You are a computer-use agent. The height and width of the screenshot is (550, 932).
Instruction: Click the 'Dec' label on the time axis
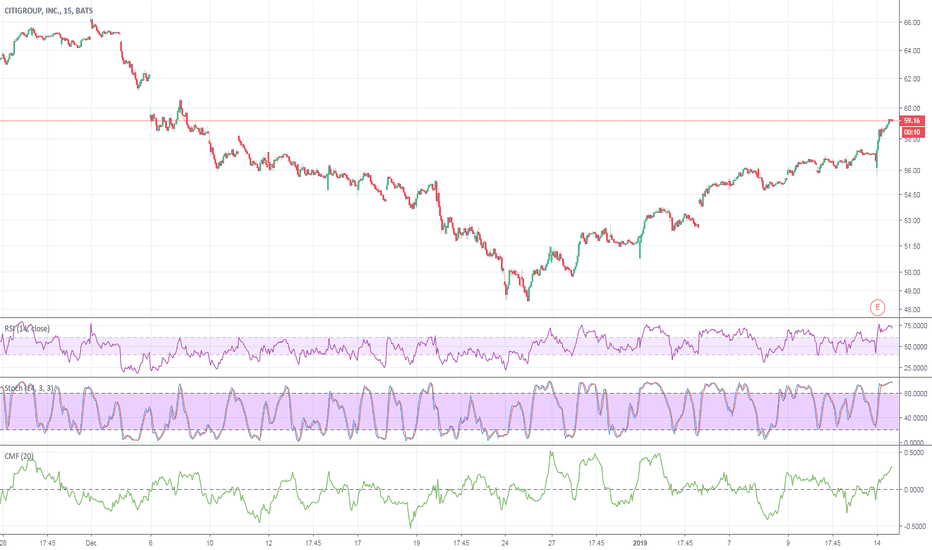pos(91,543)
